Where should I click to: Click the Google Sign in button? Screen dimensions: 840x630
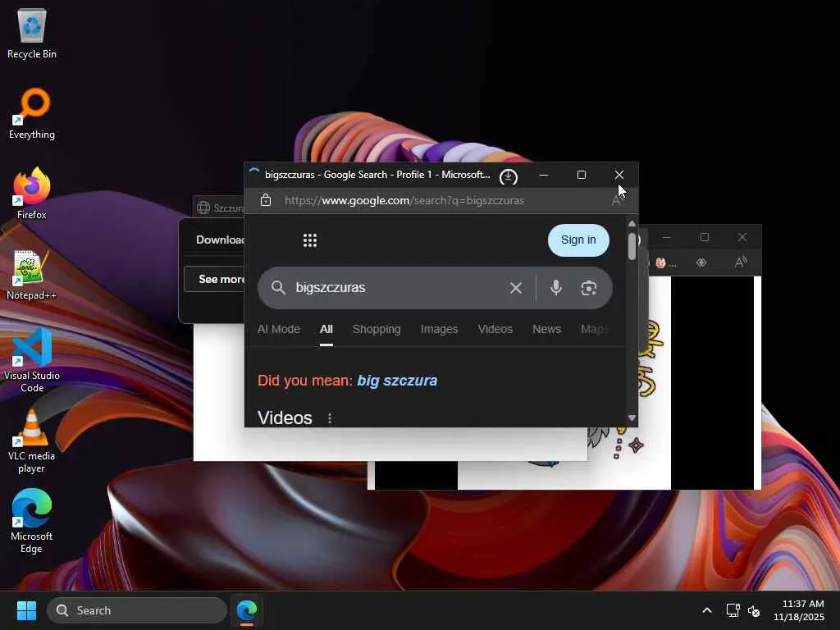point(578,240)
